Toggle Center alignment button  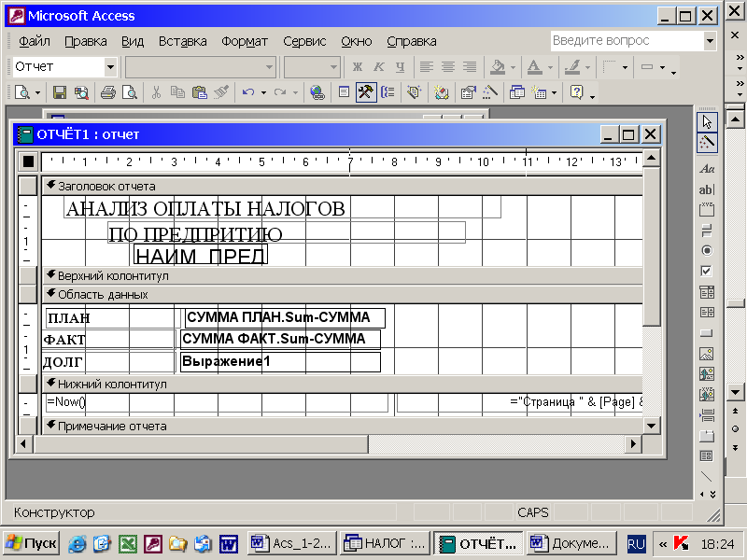(x=448, y=66)
